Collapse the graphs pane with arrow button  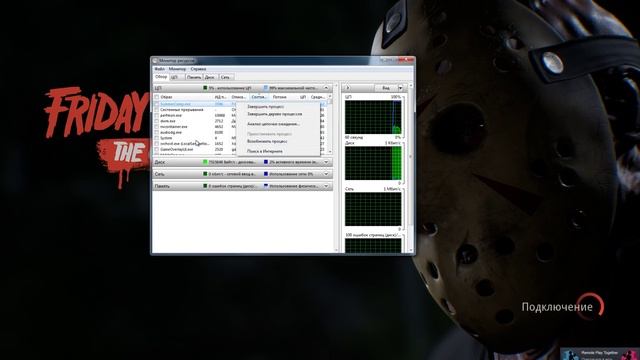click(347, 88)
